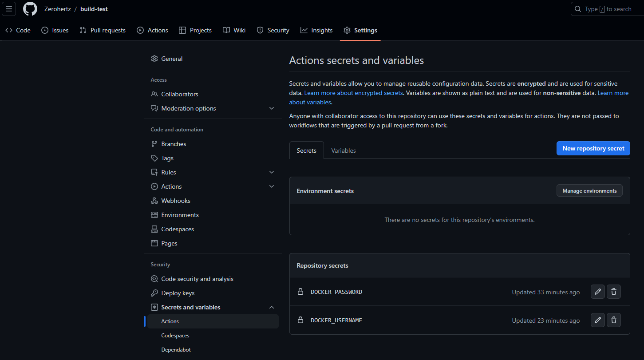Click the lock icon next to DOCKER_PASSWORD

coord(300,292)
